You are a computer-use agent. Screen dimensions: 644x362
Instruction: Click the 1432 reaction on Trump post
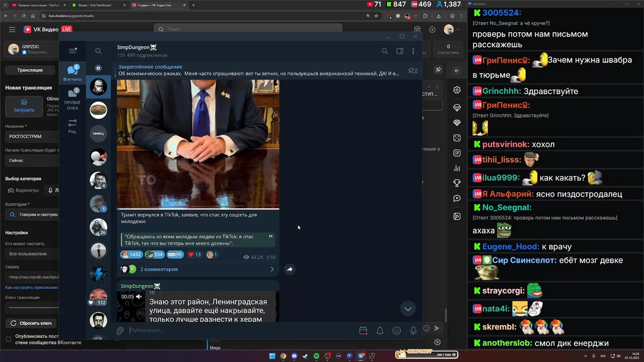click(x=131, y=254)
